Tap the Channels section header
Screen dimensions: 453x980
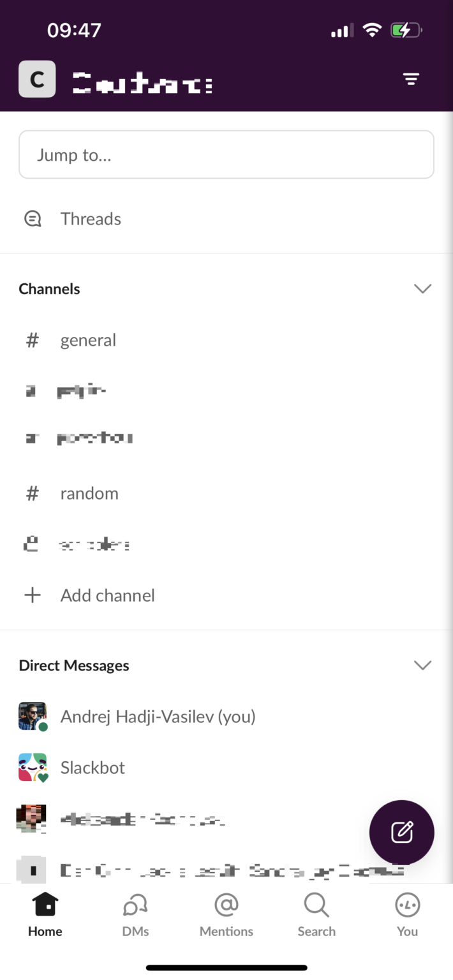pyautogui.click(x=49, y=288)
